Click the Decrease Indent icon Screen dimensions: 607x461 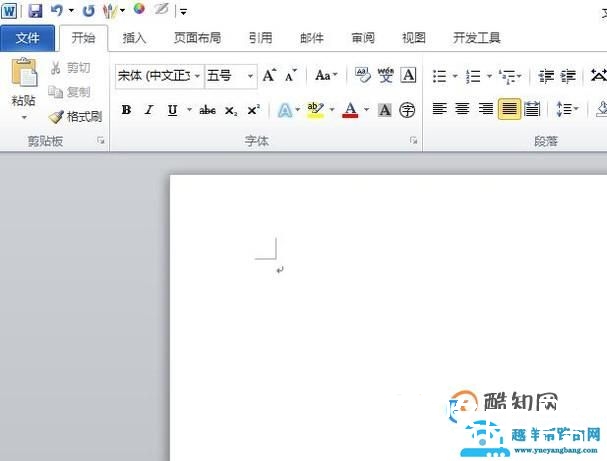pyautogui.click(x=546, y=76)
